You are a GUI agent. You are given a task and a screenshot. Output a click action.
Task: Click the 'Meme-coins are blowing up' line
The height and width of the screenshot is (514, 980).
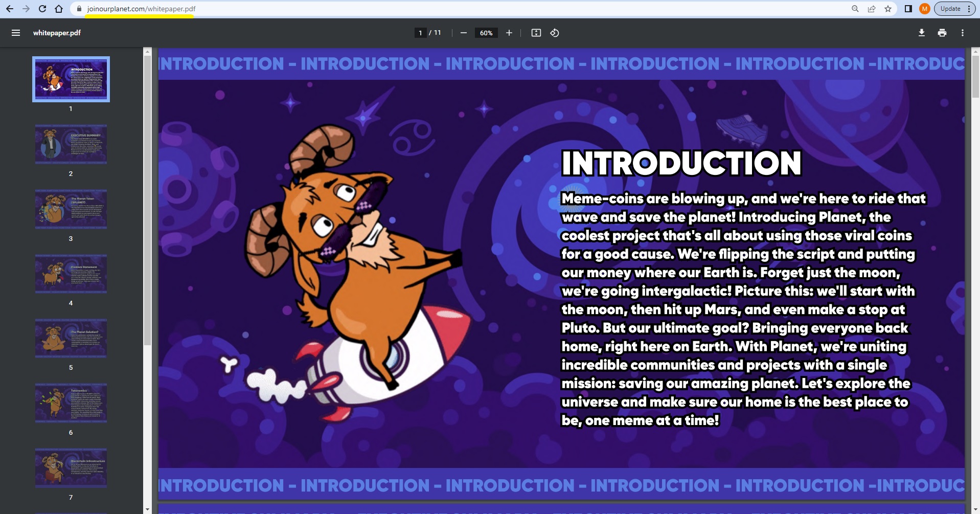pyautogui.click(x=744, y=198)
